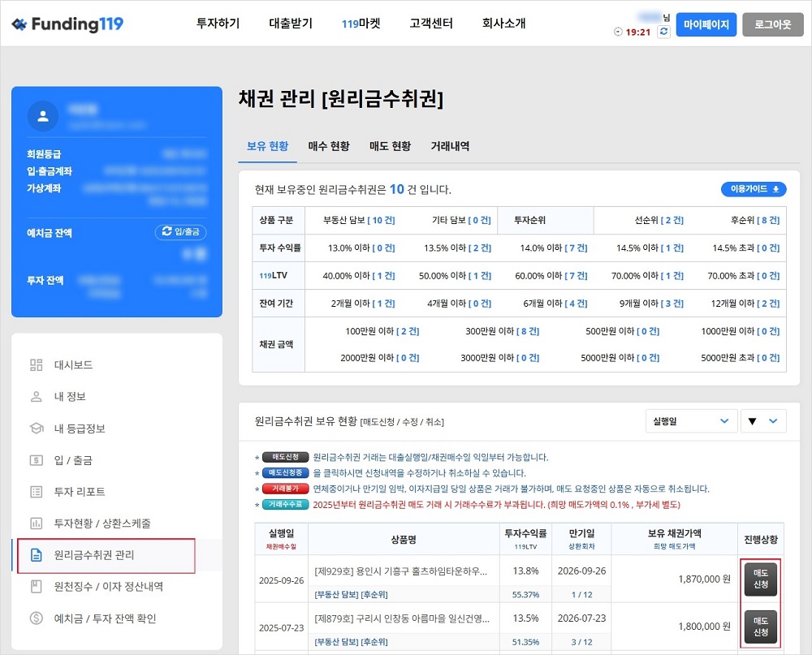Filter by 40.00% 이하 [1 건] LTV
The height and width of the screenshot is (655, 812).
[359, 276]
